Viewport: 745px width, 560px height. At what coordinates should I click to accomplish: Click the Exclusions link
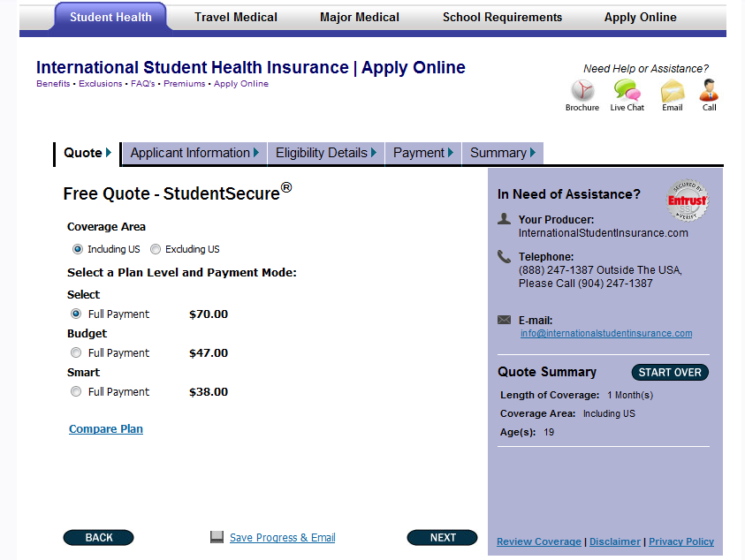click(x=100, y=84)
